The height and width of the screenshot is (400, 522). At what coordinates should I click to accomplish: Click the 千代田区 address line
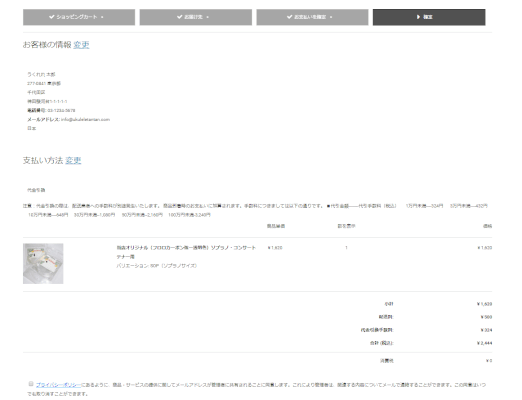pyautogui.click(x=36, y=92)
